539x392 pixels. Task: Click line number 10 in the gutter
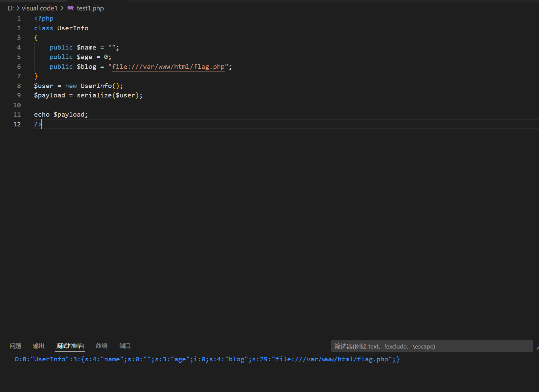tap(17, 105)
